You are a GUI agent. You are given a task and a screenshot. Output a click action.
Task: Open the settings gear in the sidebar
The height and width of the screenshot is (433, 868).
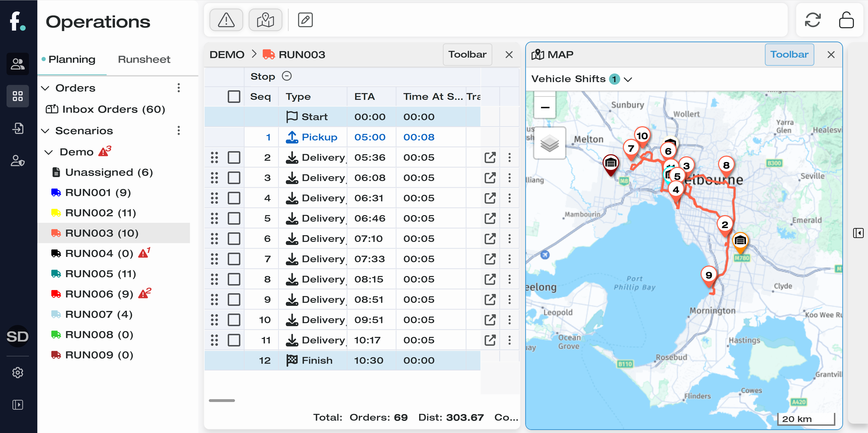pyautogui.click(x=17, y=372)
